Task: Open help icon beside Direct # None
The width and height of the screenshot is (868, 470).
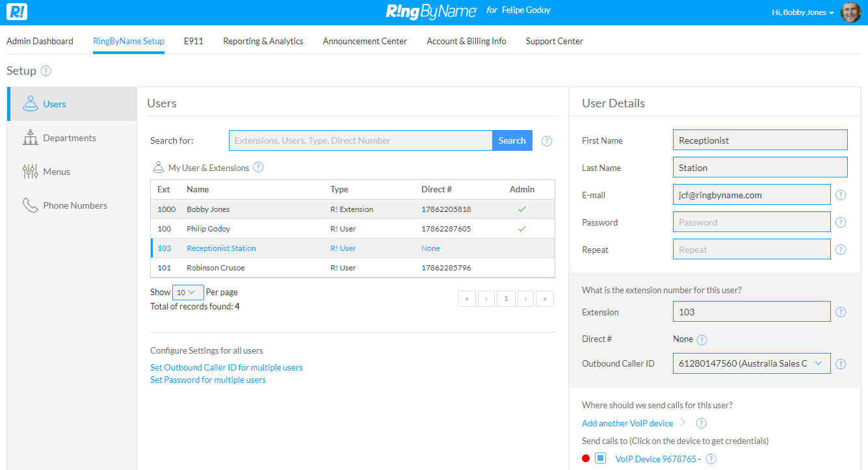Action: (702, 339)
